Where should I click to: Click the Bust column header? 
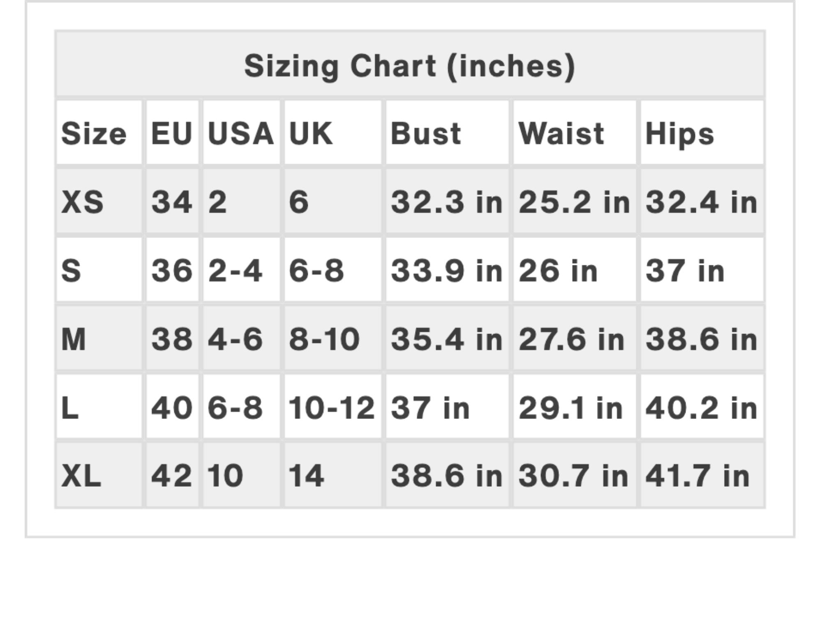coord(426,133)
